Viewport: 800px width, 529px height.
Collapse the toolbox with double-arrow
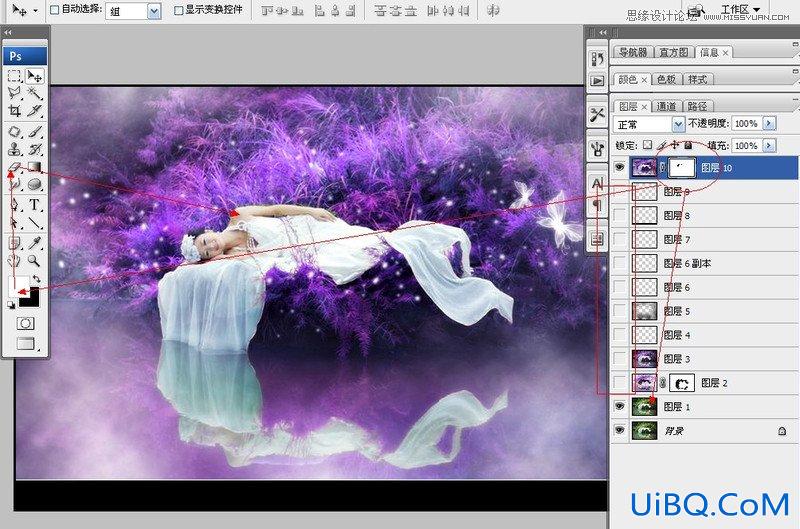pos(8,32)
